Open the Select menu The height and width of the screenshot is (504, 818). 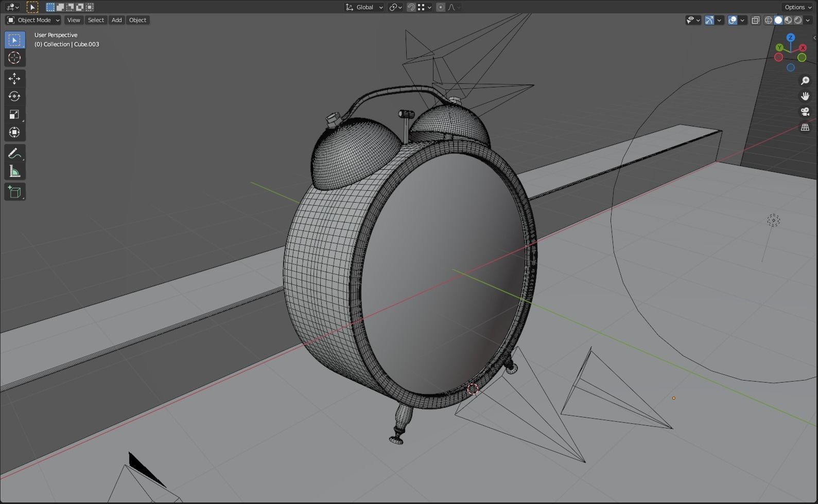(x=96, y=20)
